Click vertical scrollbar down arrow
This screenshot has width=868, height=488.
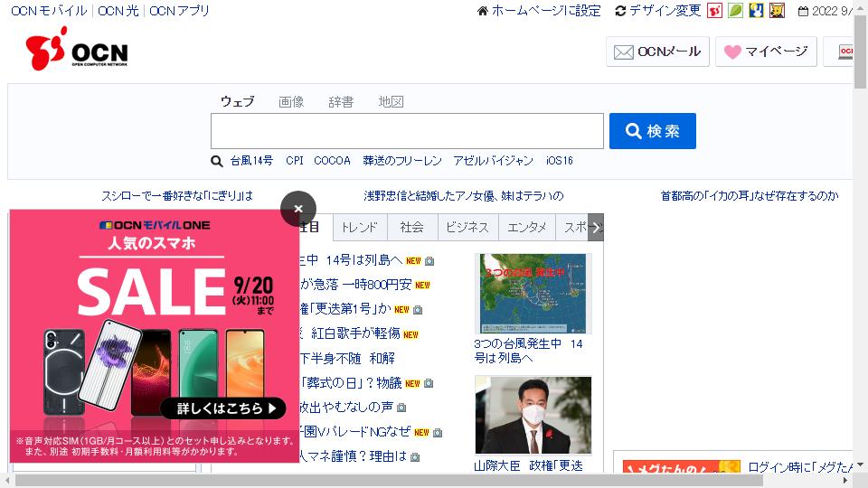pos(860,465)
